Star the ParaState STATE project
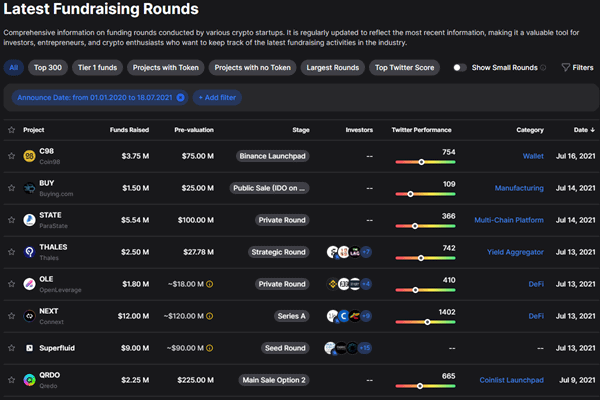Image resolution: width=600 pixels, height=400 pixels. [11, 220]
